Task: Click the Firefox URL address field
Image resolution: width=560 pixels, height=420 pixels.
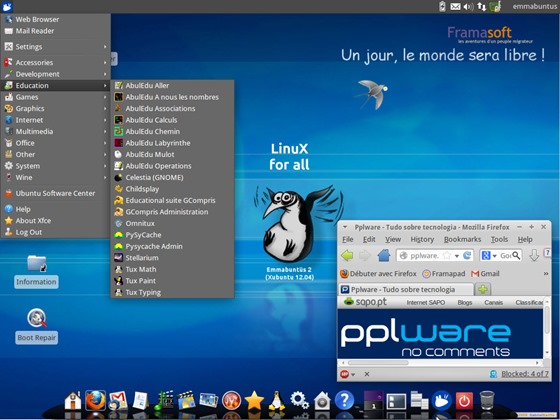Action: pos(425,255)
